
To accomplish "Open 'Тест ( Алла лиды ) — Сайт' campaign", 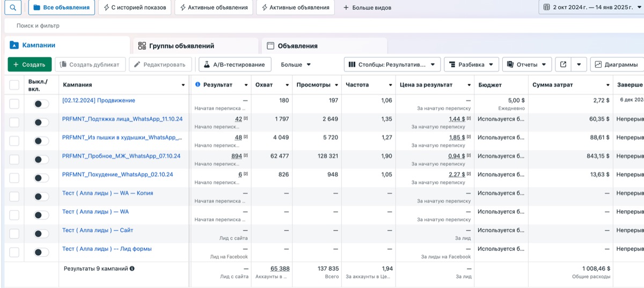I will 98,230.
